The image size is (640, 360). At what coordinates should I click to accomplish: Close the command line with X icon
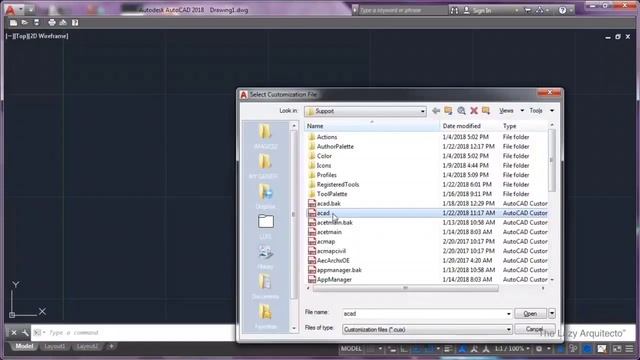[x=14, y=333]
